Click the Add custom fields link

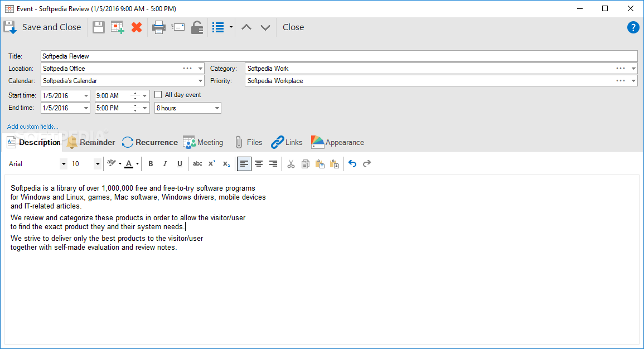pyautogui.click(x=33, y=127)
